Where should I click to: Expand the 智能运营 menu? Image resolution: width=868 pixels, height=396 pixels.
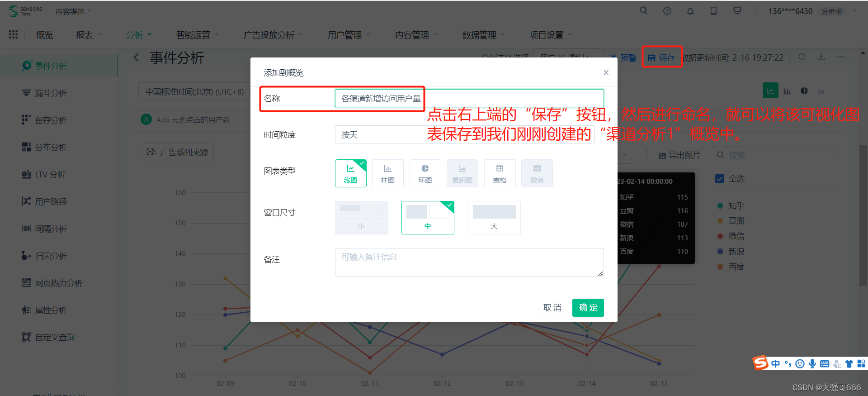(x=197, y=35)
